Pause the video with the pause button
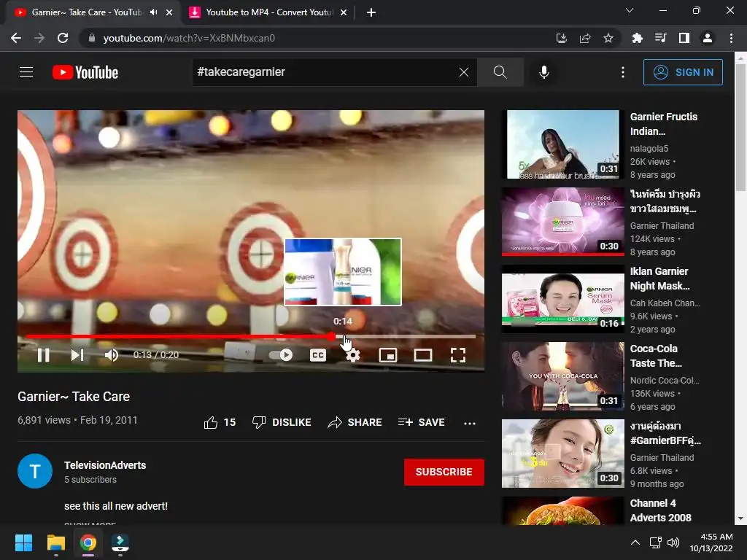The width and height of the screenshot is (747, 560). click(x=43, y=355)
